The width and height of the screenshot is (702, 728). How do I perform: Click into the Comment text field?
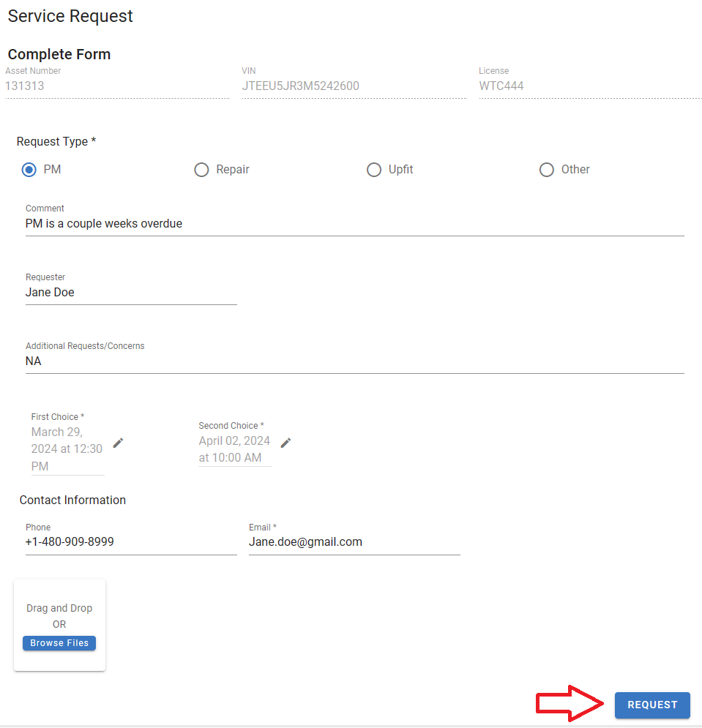click(354, 224)
